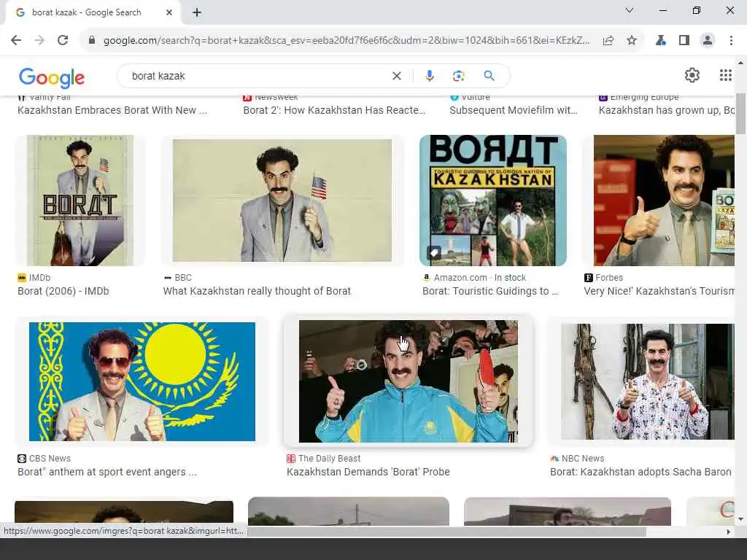
Task: Open the Forbes thumbs-up image
Action: pos(664,201)
